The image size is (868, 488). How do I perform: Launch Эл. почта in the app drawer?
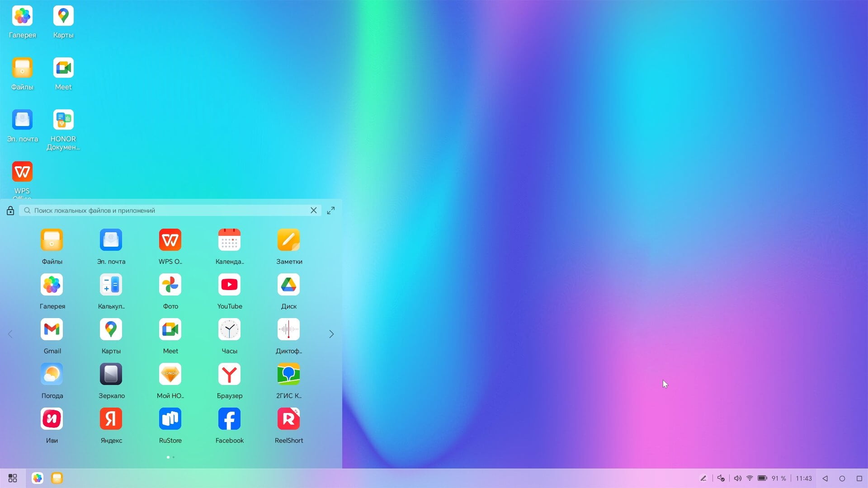coord(111,246)
